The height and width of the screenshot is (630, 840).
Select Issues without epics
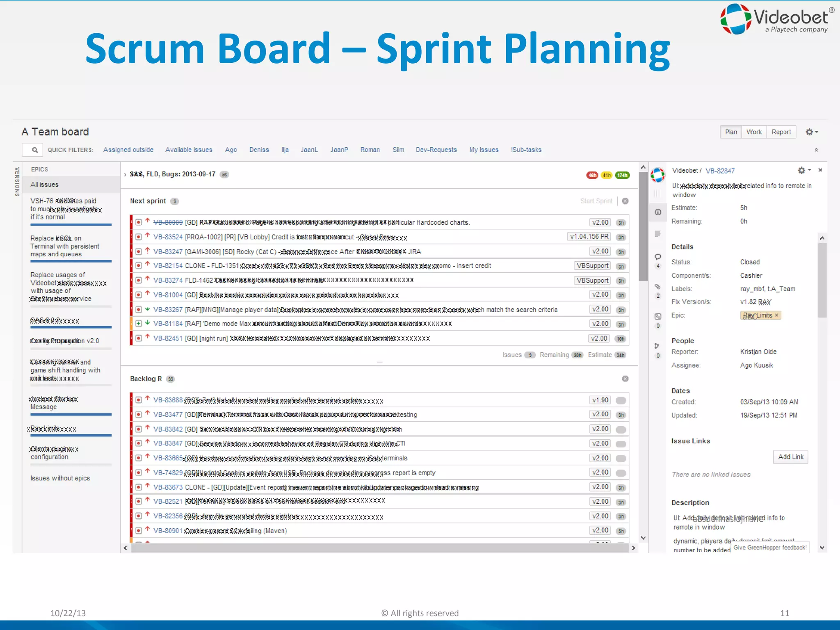[x=60, y=478]
